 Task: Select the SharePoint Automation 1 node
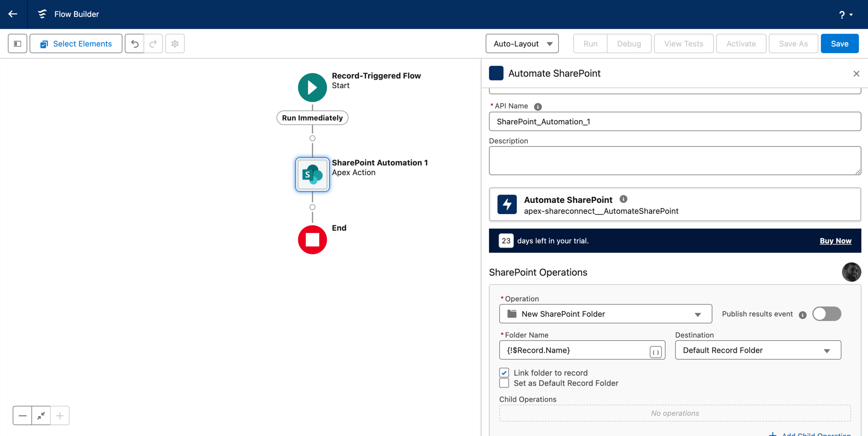[312, 174]
